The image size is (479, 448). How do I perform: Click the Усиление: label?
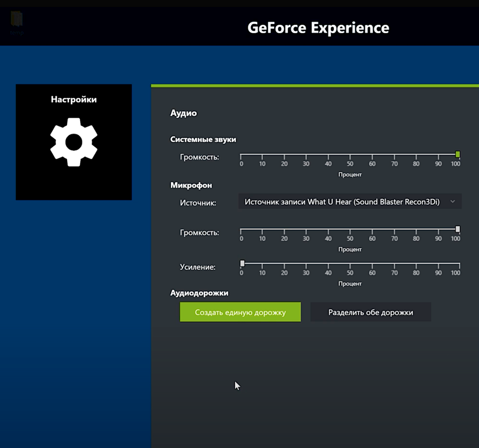[198, 267]
